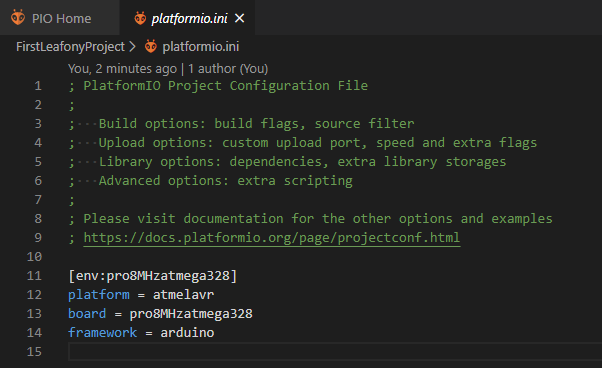
Task: Click line number 9 in the gutter
Action: [38, 238]
